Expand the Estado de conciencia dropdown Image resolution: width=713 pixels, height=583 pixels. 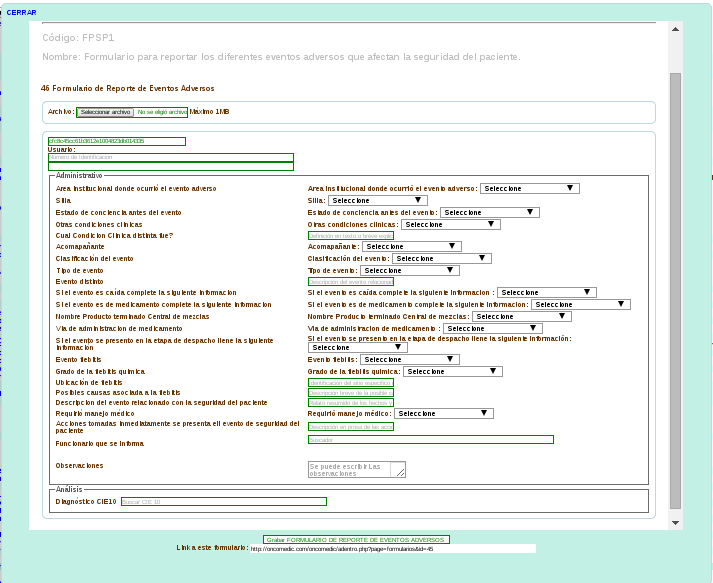point(489,212)
